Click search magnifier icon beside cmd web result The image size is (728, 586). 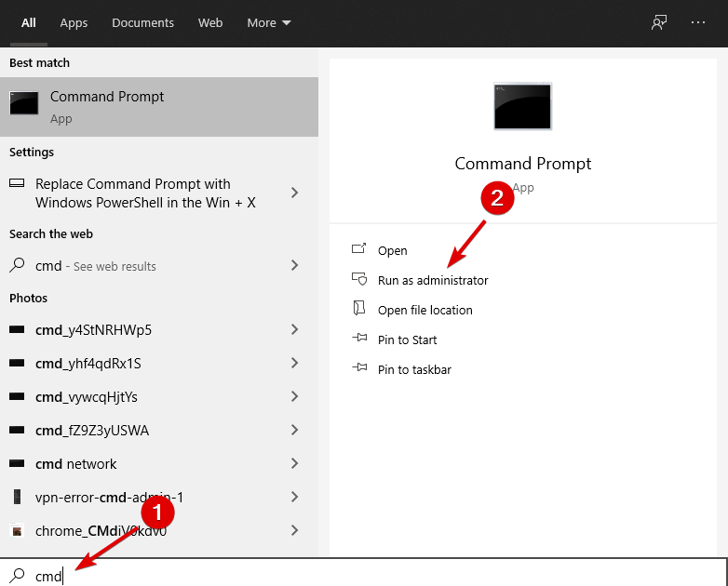click(17, 265)
